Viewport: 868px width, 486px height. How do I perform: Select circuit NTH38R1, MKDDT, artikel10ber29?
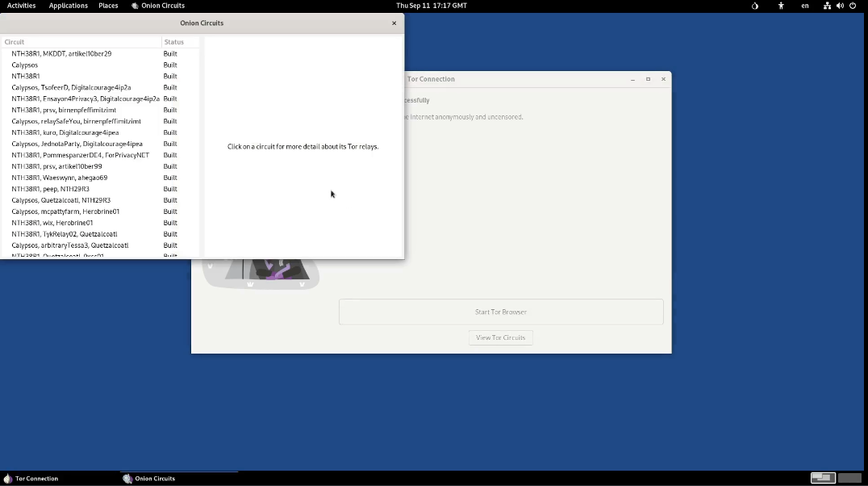[61, 54]
